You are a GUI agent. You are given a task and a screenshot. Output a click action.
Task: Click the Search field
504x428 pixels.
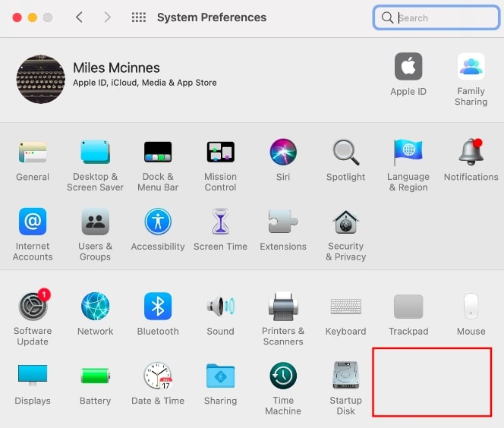[x=436, y=17]
